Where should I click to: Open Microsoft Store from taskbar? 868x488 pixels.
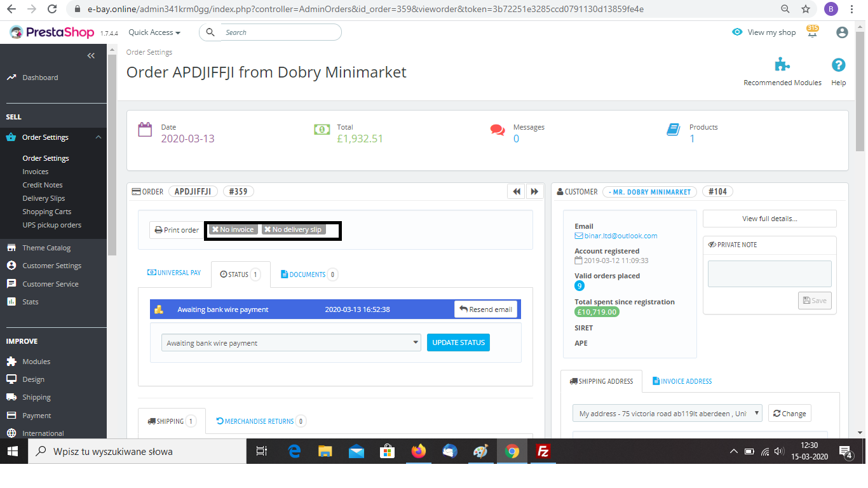tap(387, 451)
